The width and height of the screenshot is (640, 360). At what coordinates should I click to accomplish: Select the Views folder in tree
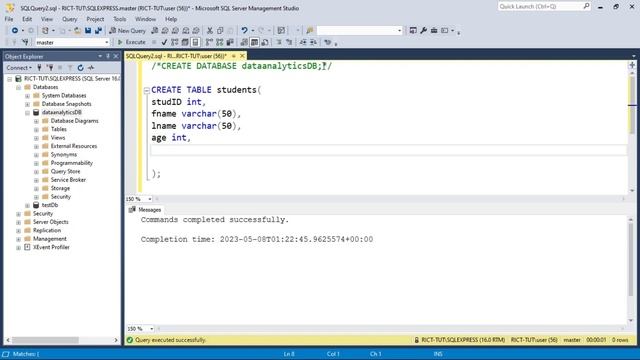pyautogui.click(x=58, y=138)
